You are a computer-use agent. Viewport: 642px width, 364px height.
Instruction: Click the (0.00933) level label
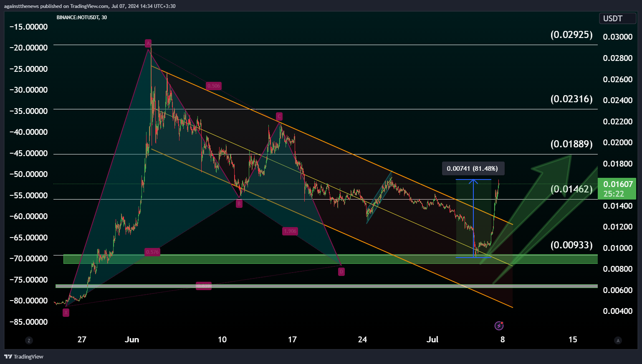click(571, 245)
